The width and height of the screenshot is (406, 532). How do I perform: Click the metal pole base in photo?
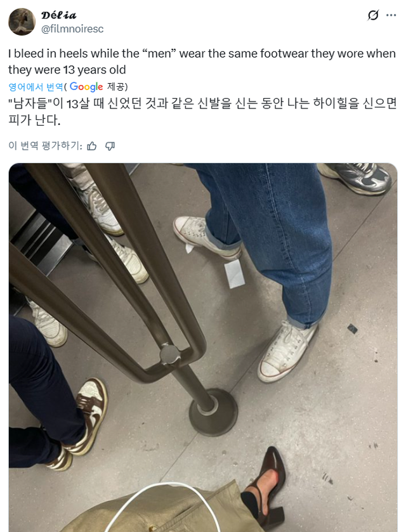click(213, 412)
